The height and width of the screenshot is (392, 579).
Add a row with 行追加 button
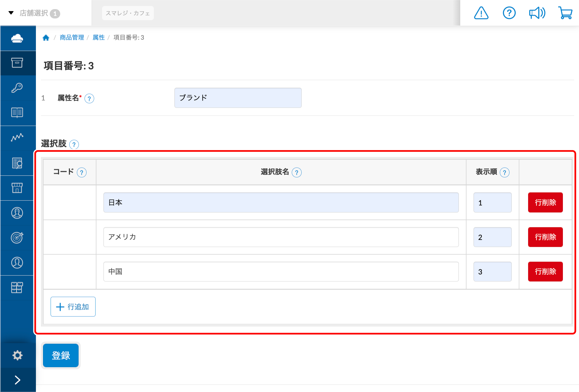click(x=73, y=307)
